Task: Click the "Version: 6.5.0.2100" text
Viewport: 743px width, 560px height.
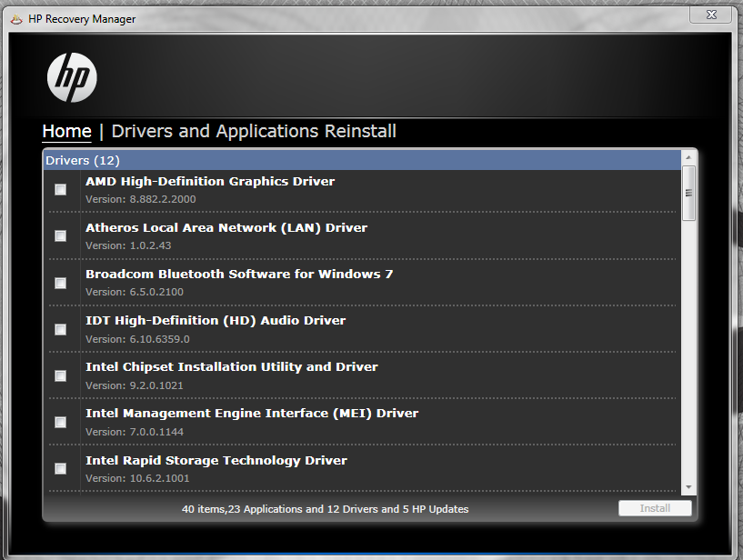Action: pos(135,293)
